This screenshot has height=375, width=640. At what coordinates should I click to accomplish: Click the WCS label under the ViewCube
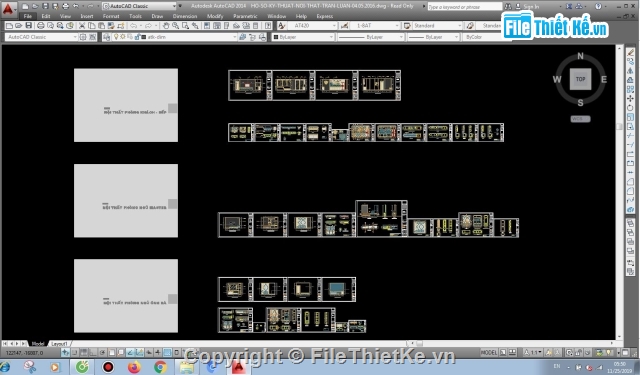point(580,119)
